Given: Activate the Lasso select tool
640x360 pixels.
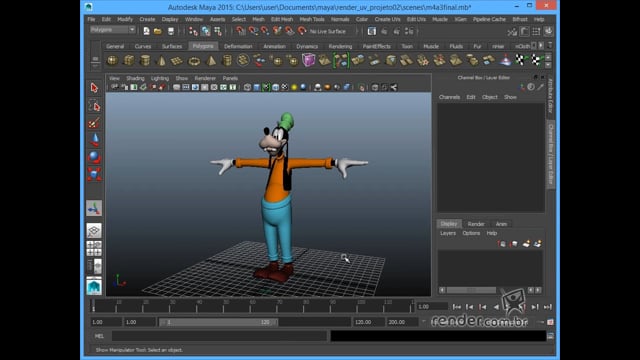Looking at the screenshot, I should pos(94,106).
